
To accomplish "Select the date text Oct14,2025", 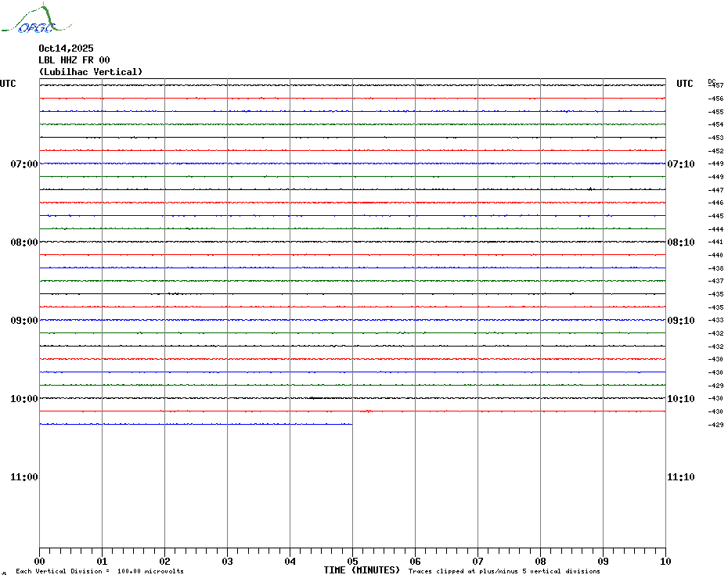I will 66,48.
